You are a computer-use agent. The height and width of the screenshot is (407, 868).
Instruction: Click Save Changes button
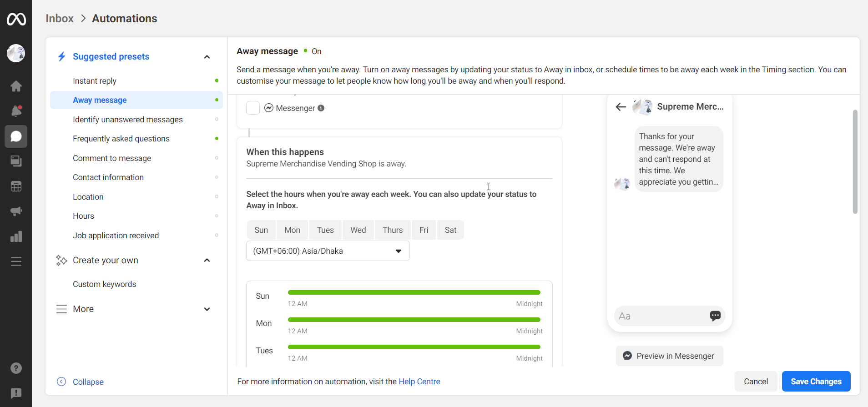(x=816, y=382)
